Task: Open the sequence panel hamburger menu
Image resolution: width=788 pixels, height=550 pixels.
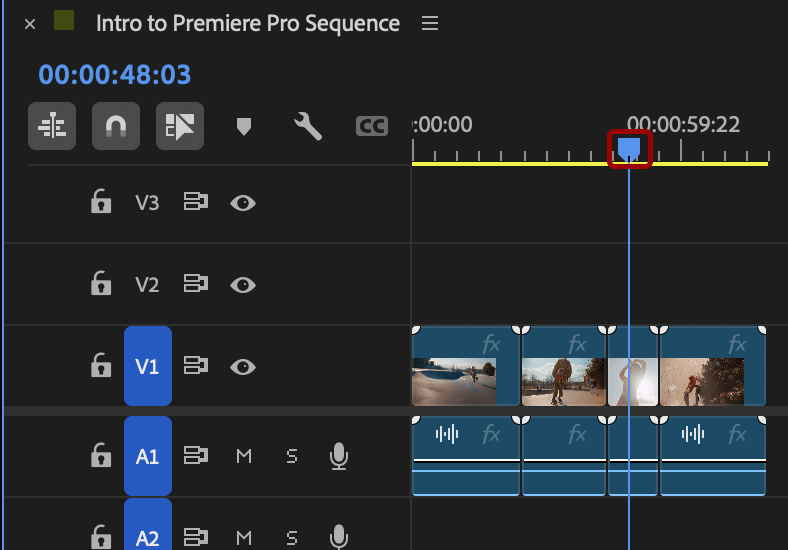Action: [x=430, y=23]
